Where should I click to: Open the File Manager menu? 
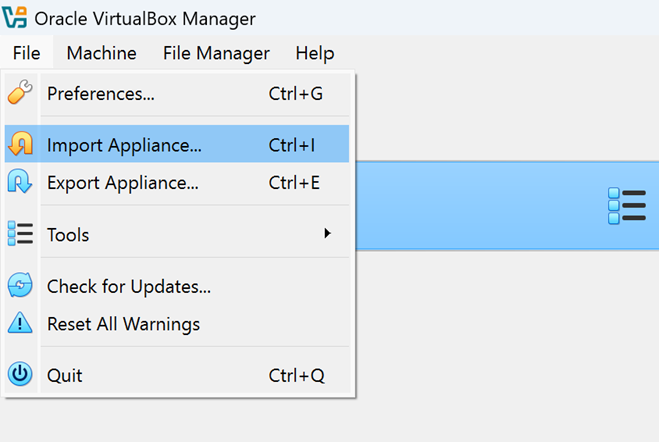point(216,54)
